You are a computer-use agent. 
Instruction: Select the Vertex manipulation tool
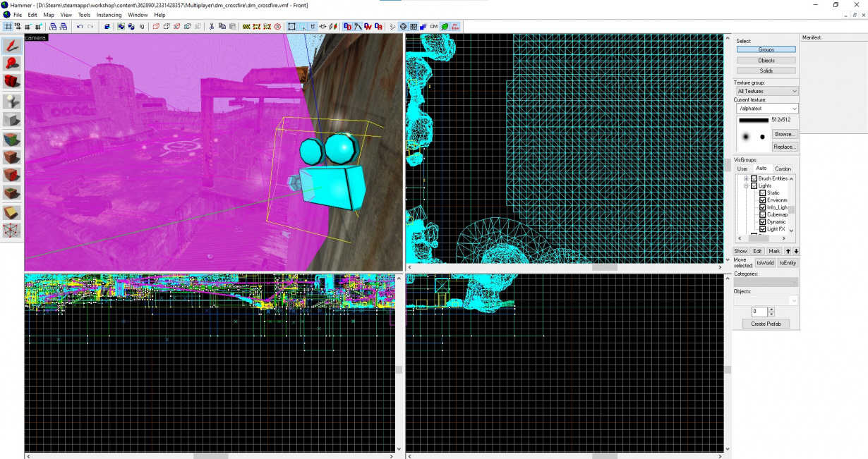[x=11, y=229]
